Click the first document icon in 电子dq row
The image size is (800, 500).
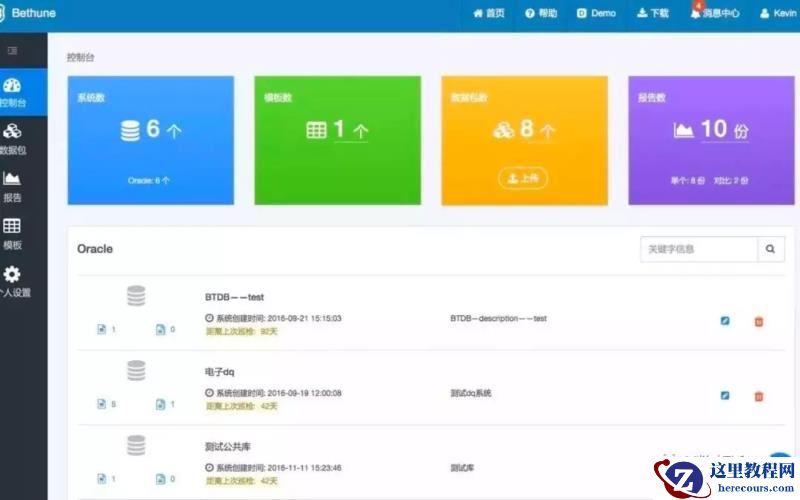click(102, 404)
